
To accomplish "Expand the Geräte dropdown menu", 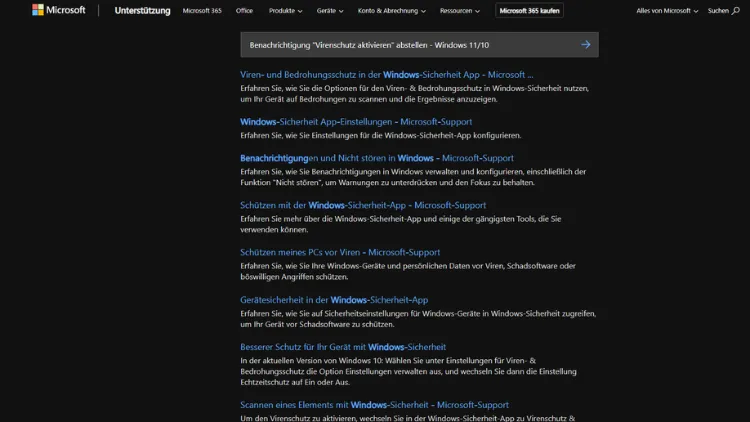I will point(330,11).
